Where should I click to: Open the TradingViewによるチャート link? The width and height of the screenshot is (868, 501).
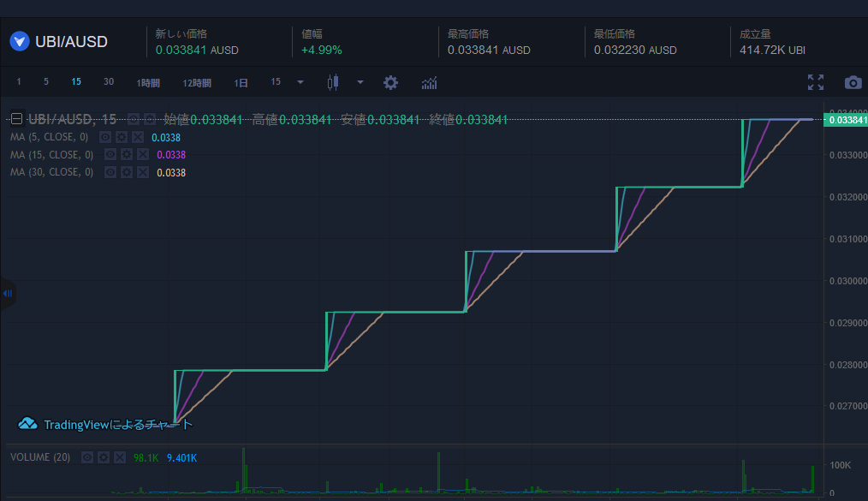[x=106, y=424]
